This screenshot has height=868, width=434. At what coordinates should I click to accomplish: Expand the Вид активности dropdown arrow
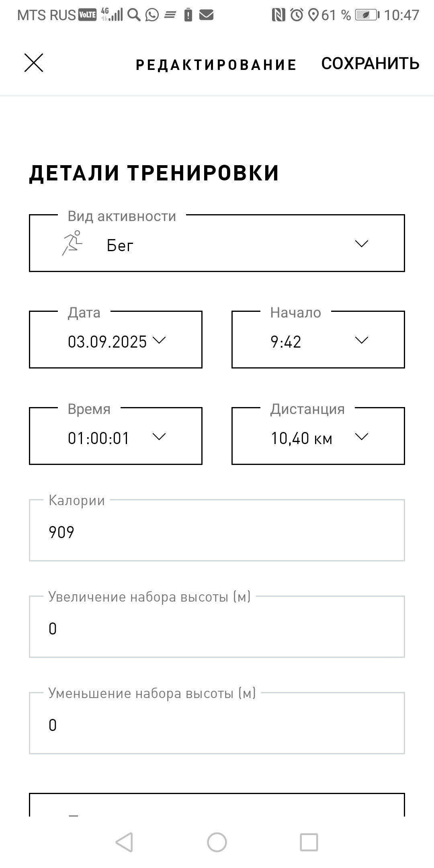click(362, 244)
